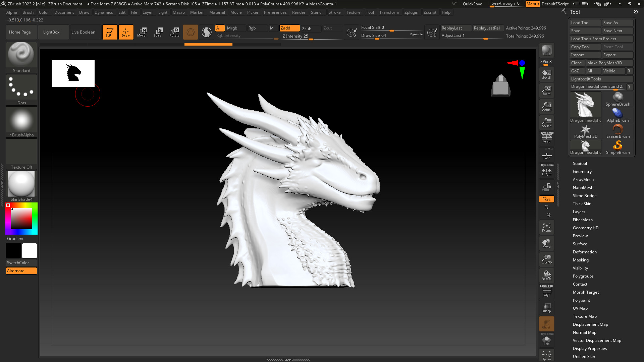Select the SimpleBrush tool icon
The image size is (644, 362).
coord(618,148)
